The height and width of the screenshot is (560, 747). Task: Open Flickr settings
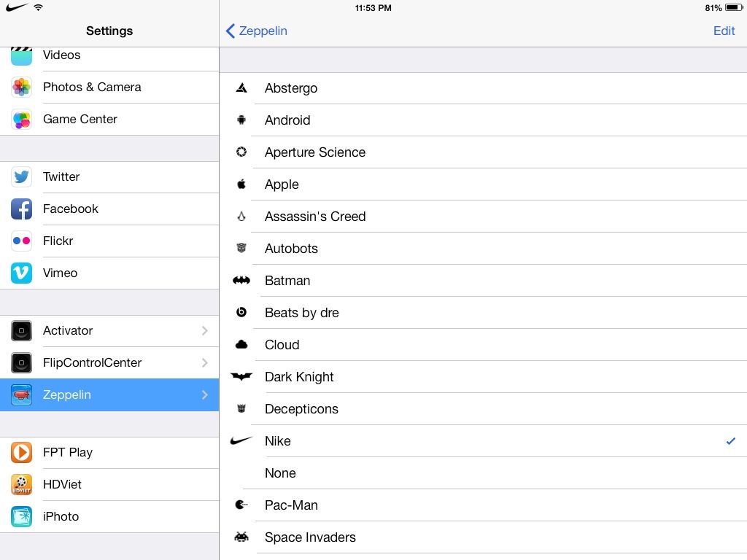click(109, 241)
